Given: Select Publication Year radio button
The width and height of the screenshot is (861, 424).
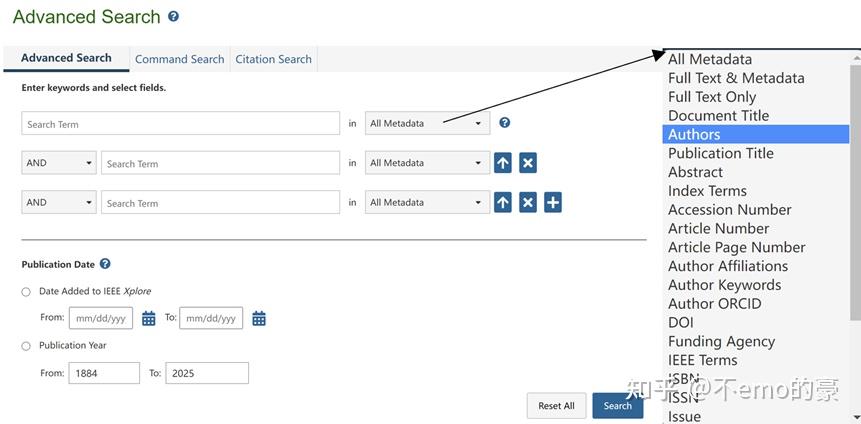Looking at the screenshot, I should (x=26, y=346).
